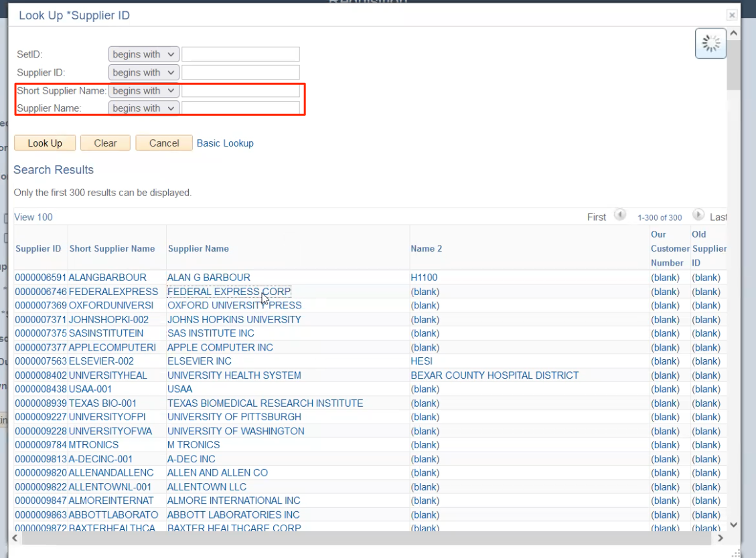Click the HESI Name 2 entry
Viewport: 756px width, 558px height.
pyautogui.click(x=421, y=361)
